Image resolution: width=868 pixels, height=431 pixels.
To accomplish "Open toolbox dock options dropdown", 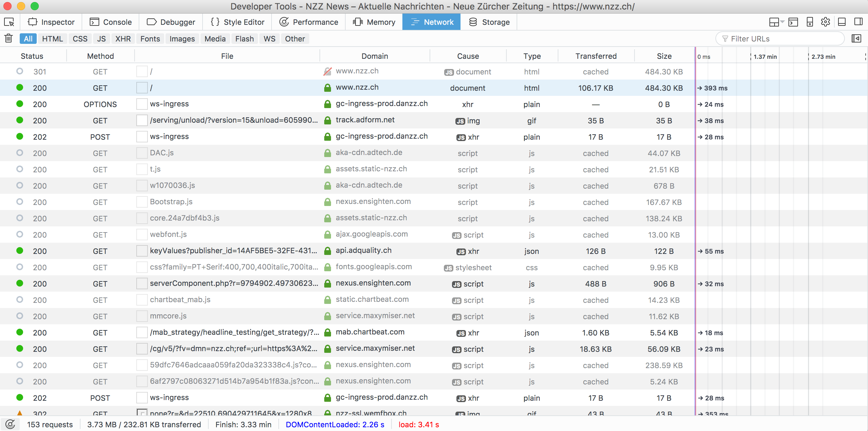I will pyautogui.click(x=776, y=22).
